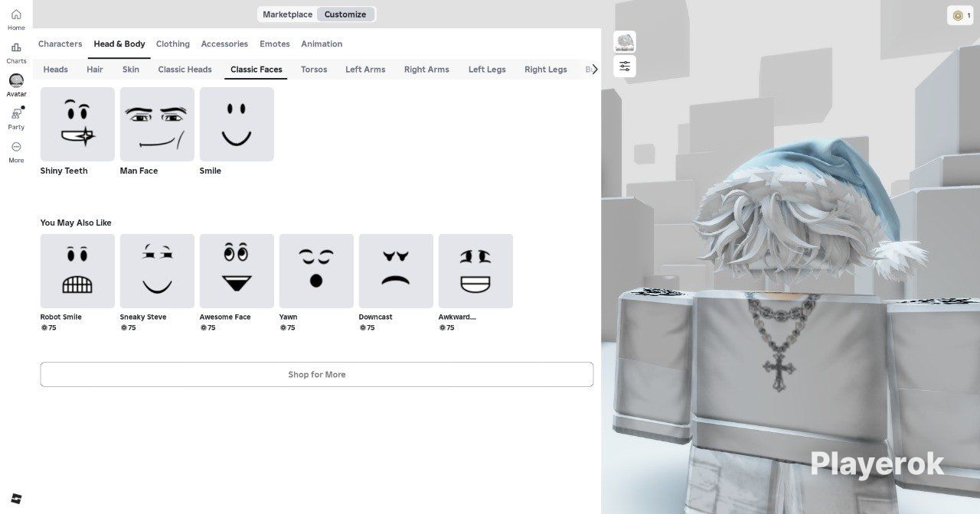Open the Emotes tab
This screenshot has width=980, height=514.
pyautogui.click(x=275, y=44)
